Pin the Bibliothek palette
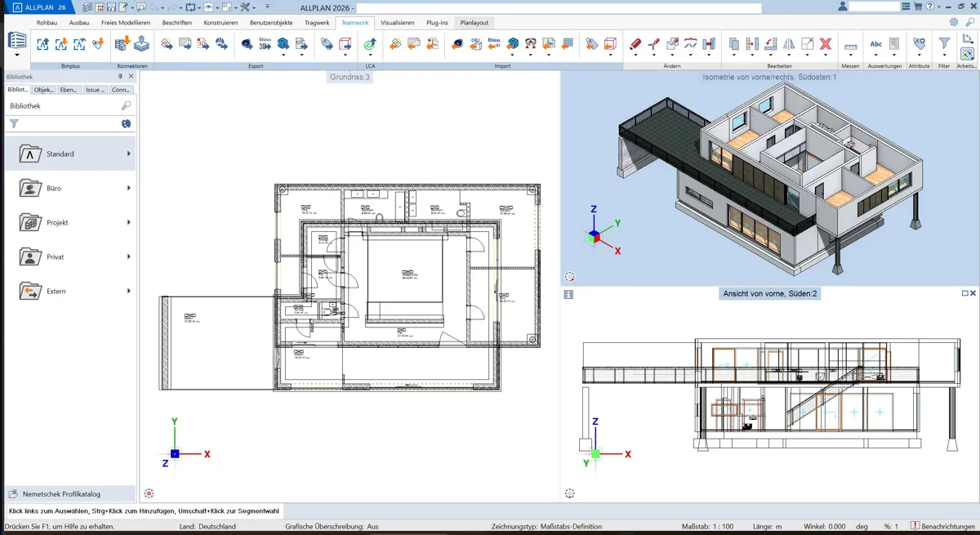 coord(121,76)
